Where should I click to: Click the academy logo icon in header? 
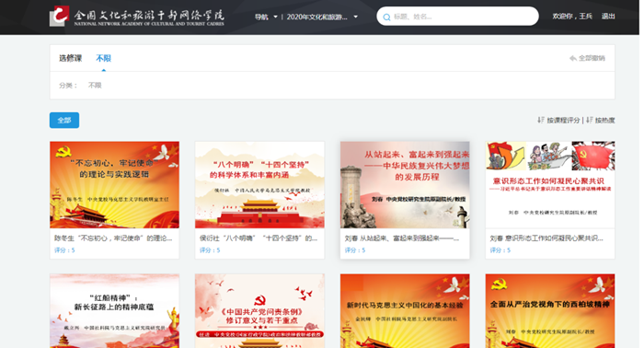point(59,16)
